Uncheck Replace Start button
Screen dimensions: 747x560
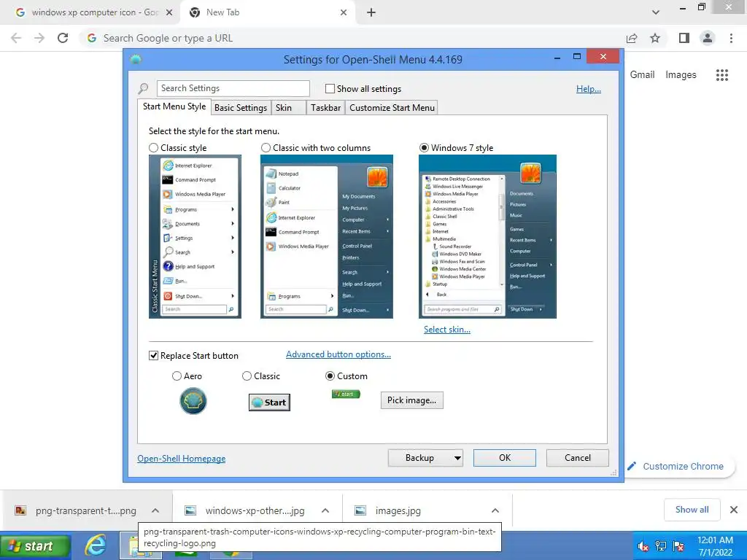pos(153,356)
